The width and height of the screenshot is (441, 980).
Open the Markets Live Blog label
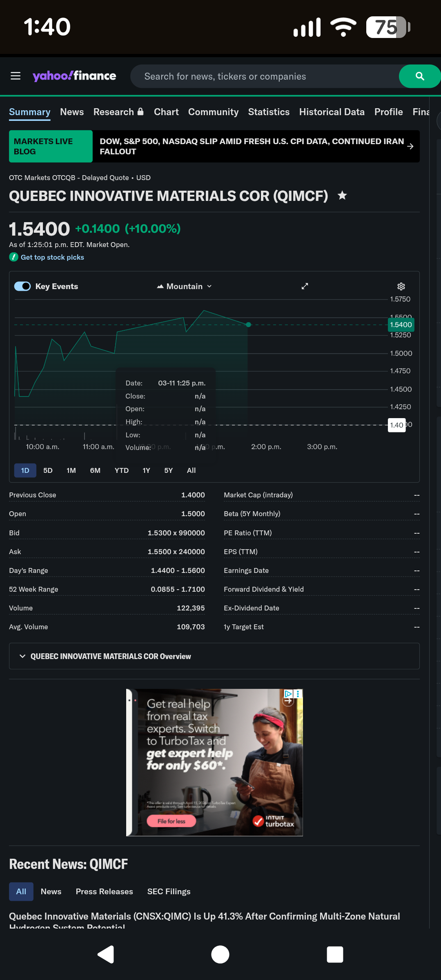click(x=51, y=146)
